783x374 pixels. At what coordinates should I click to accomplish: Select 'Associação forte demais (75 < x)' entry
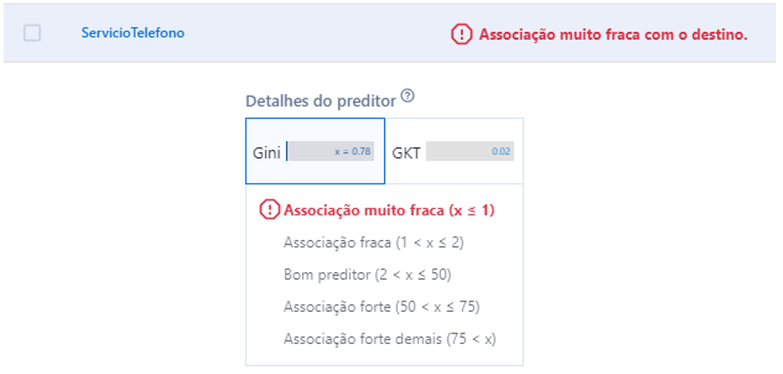390,340
